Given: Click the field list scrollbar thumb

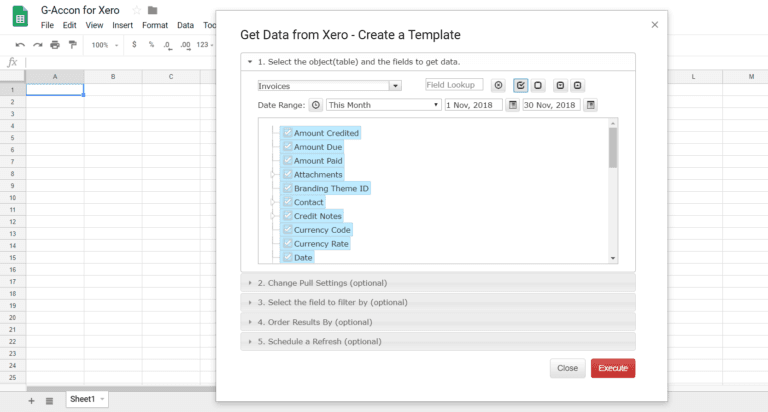Looking at the screenshot, I should [613, 148].
